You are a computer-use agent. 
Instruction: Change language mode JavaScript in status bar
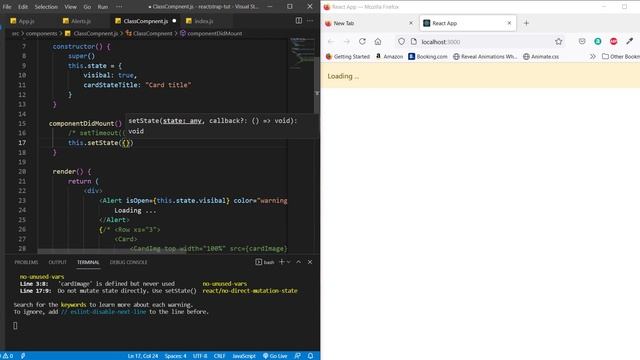244,356
